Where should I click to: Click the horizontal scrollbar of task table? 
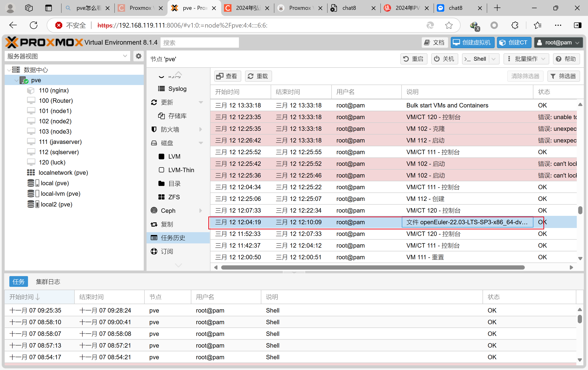click(373, 267)
